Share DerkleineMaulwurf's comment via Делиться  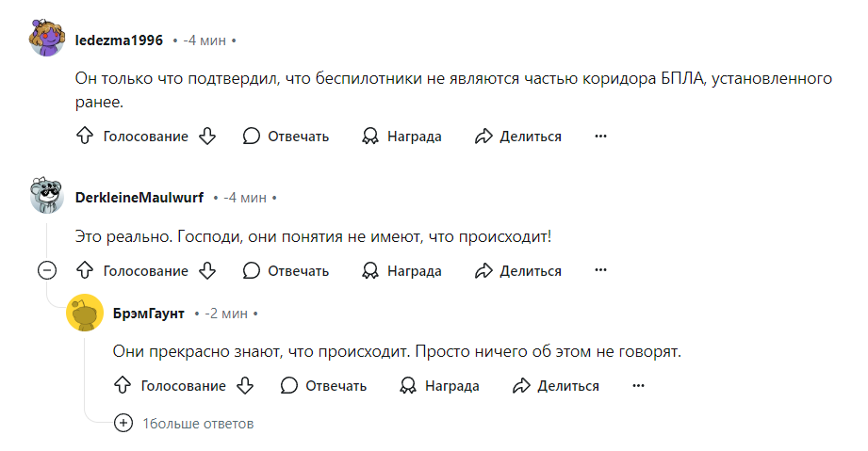pyautogui.click(x=517, y=270)
